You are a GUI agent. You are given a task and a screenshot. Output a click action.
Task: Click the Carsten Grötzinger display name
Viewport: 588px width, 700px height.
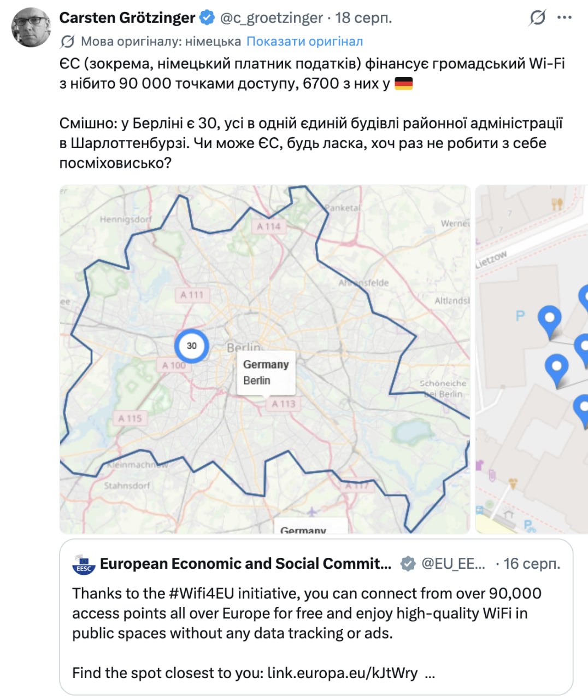click(x=127, y=18)
